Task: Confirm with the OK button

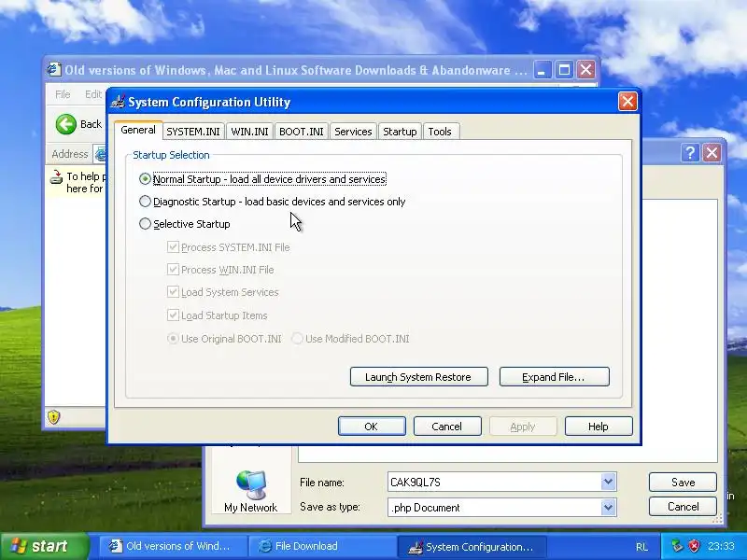Action: (372, 427)
